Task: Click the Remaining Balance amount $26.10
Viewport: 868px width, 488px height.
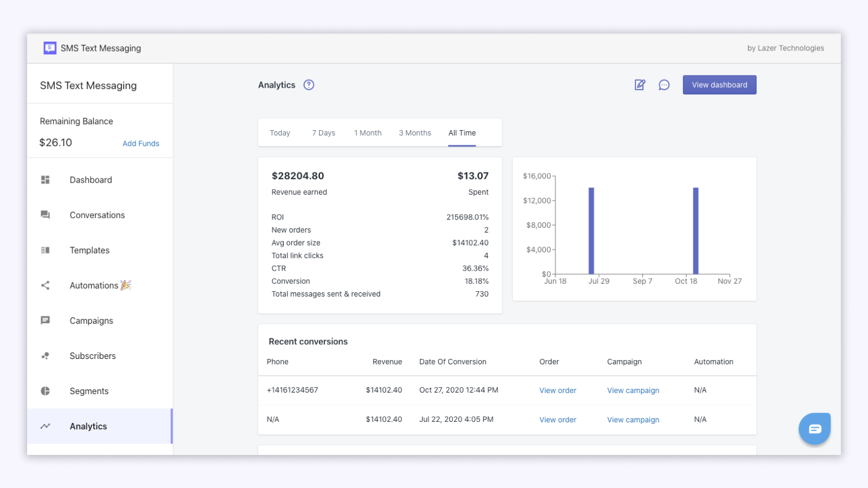Action: (56, 143)
